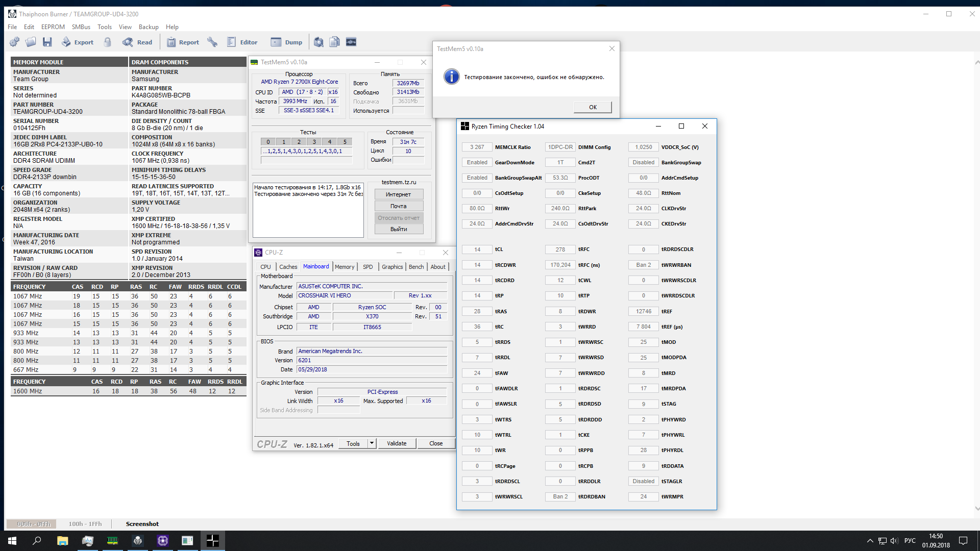The image size is (980, 551).
Task: Click the wrench tool icon
Action: (x=212, y=42)
